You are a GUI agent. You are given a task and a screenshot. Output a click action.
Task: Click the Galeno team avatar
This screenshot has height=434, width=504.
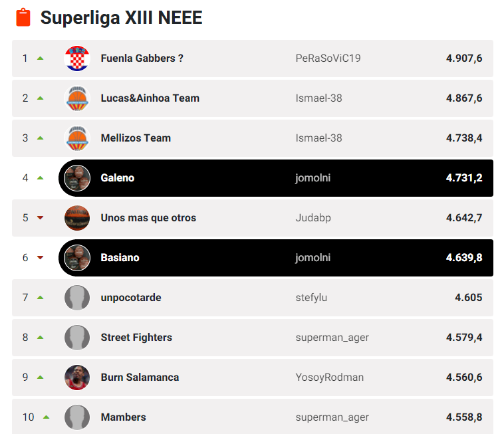pyautogui.click(x=77, y=178)
